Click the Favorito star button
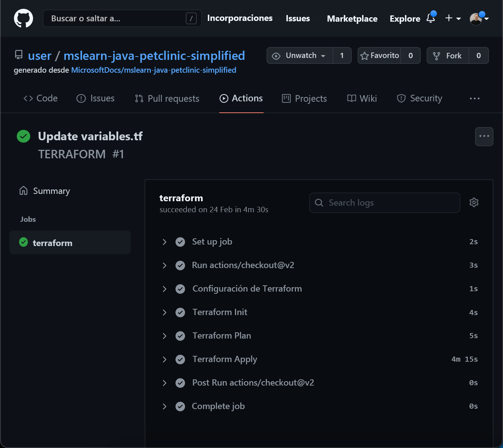 (x=379, y=55)
